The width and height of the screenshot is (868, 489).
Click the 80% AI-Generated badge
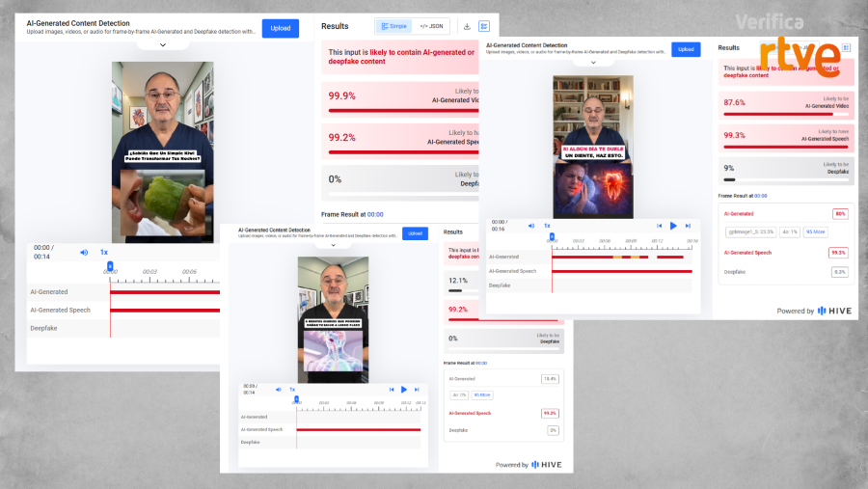pos(840,213)
